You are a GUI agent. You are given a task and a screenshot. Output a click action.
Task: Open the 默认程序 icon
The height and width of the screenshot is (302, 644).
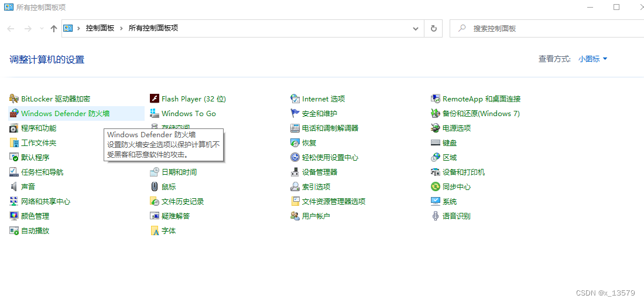point(14,158)
